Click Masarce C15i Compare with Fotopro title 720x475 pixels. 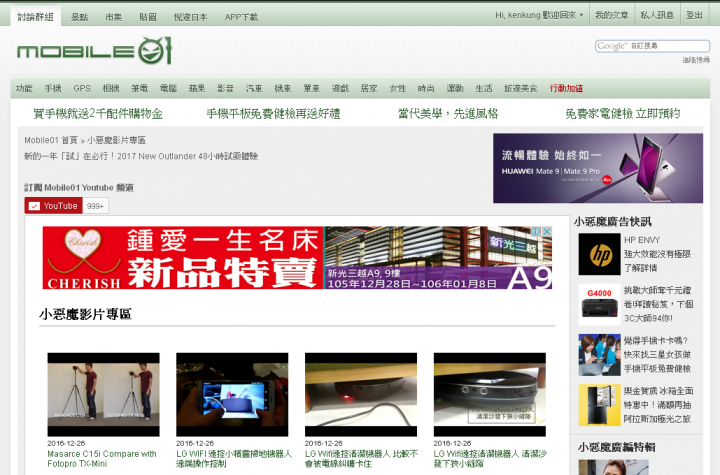pyautogui.click(x=102, y=458)
